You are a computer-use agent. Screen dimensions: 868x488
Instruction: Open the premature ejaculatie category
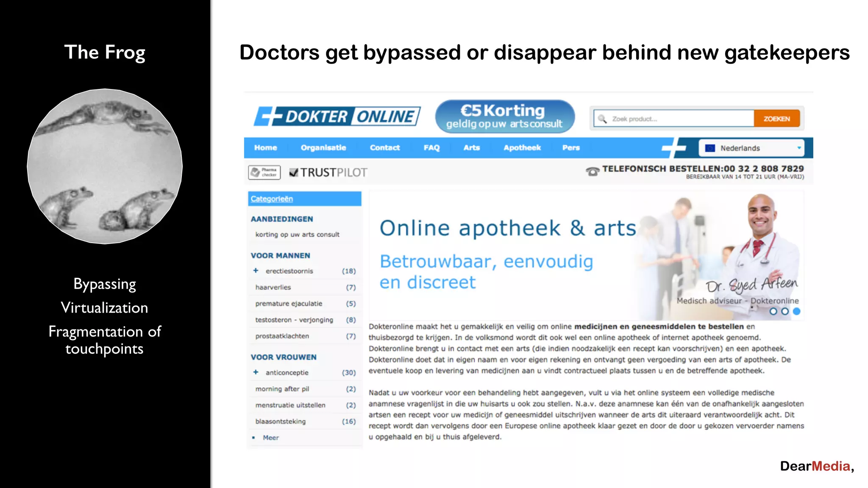coord(289,304)
